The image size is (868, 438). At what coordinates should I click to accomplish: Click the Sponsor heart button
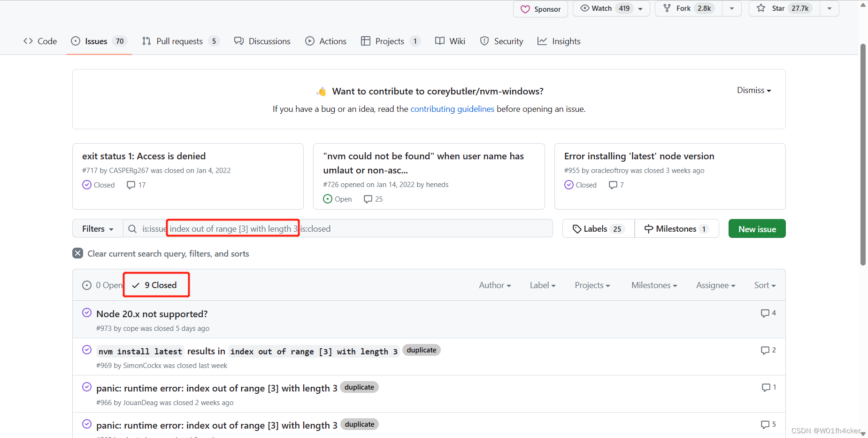540,9
